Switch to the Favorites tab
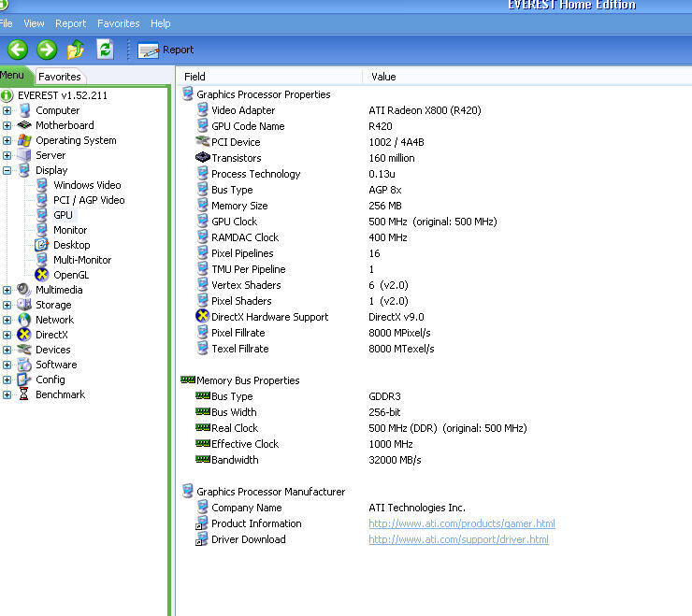692x616 pixels. pyautogui.click(x=60, y=77)
